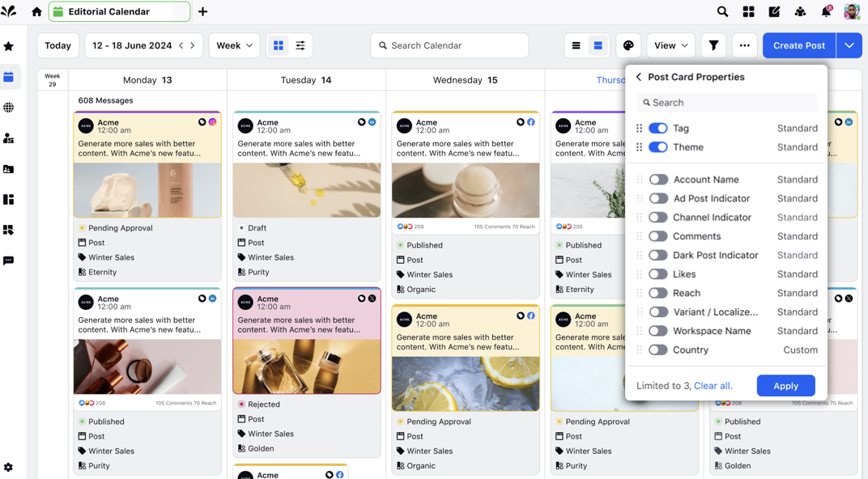Disable the Theme toggle
Screen dimensions: 868x479
coord(658,147)
